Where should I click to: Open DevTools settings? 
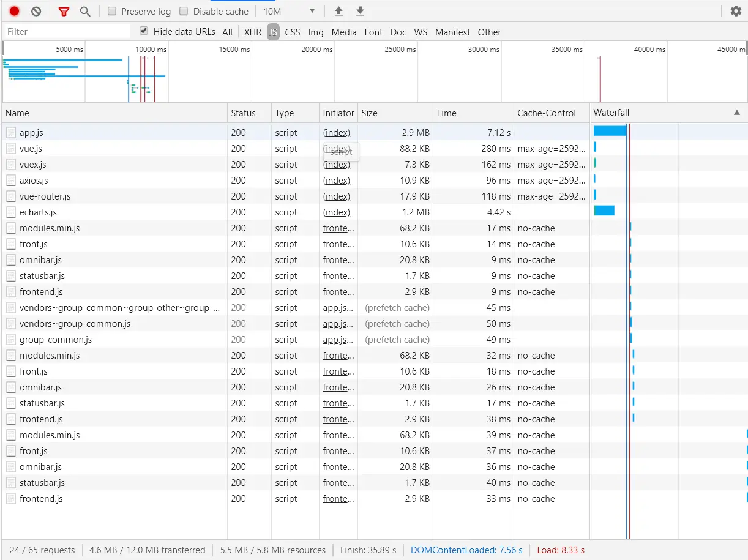pyautogui.click(x=735, y=10)
